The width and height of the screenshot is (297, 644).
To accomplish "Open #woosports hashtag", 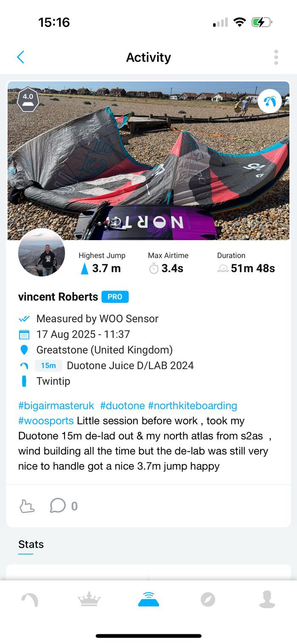I will pyautogui.click(x=46, y=421).
